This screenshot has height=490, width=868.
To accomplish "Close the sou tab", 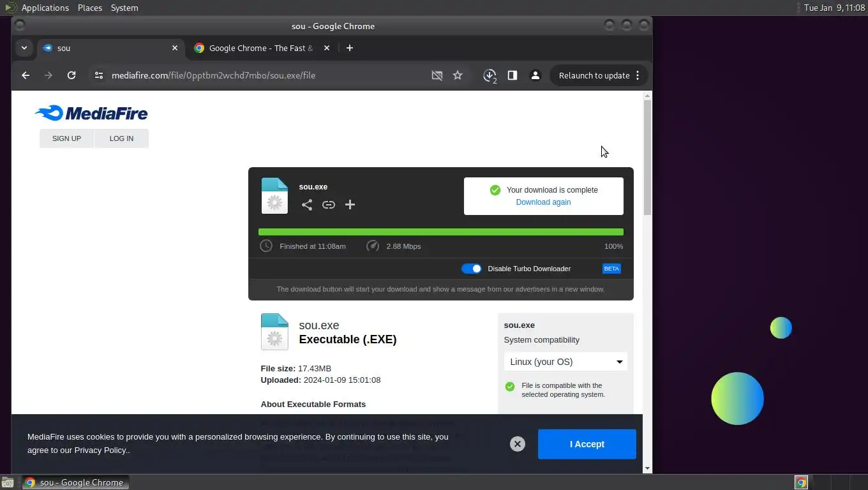I will point(175,48).
